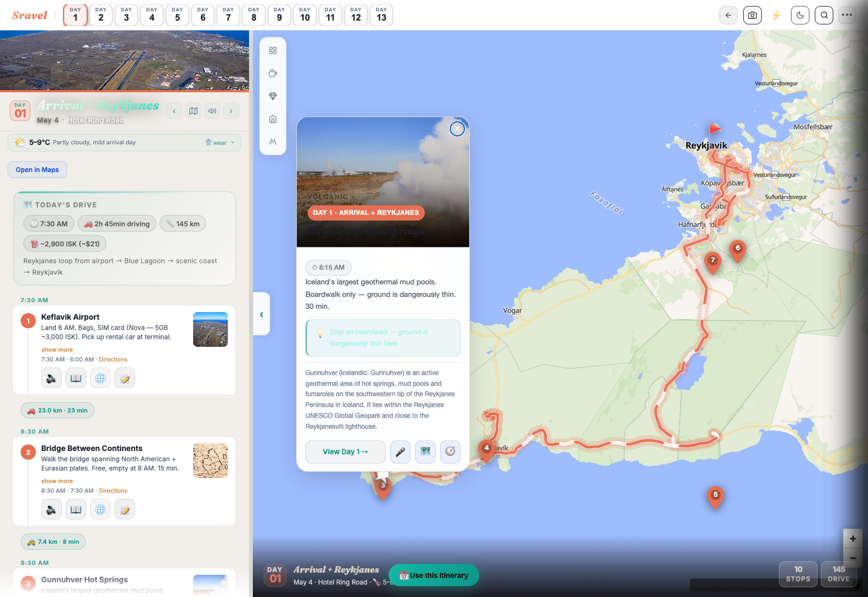Click the coffee cup icon in the map sidebar
Viewport: 868px width, 597px height.
click(273, 73)
